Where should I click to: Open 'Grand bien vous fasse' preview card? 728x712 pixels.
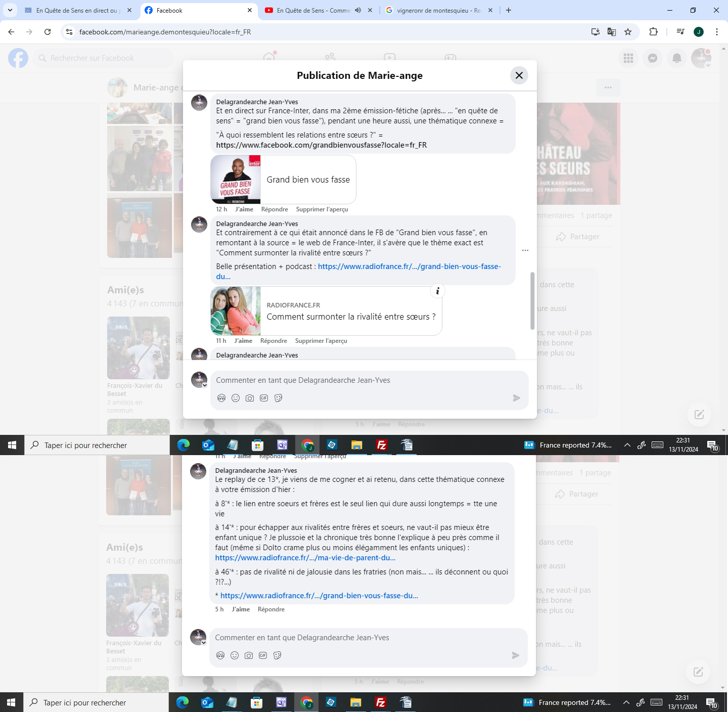pyautogui.click(x=283, y=180)
